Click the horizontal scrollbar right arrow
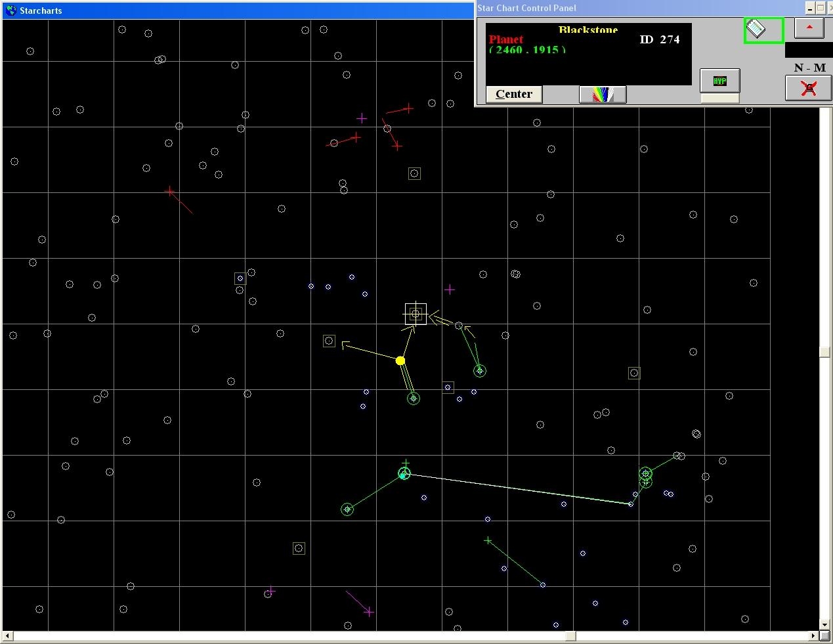The width and height of the screenshot is (833, 644). (814, 635)
